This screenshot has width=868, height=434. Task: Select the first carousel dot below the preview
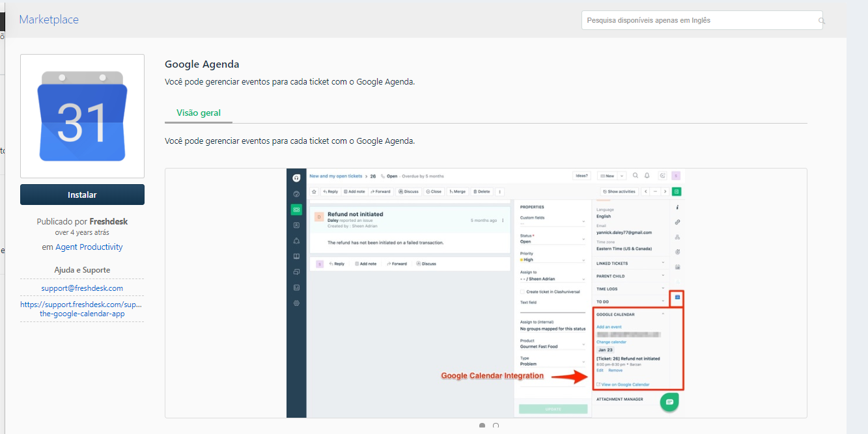point(482,426)
